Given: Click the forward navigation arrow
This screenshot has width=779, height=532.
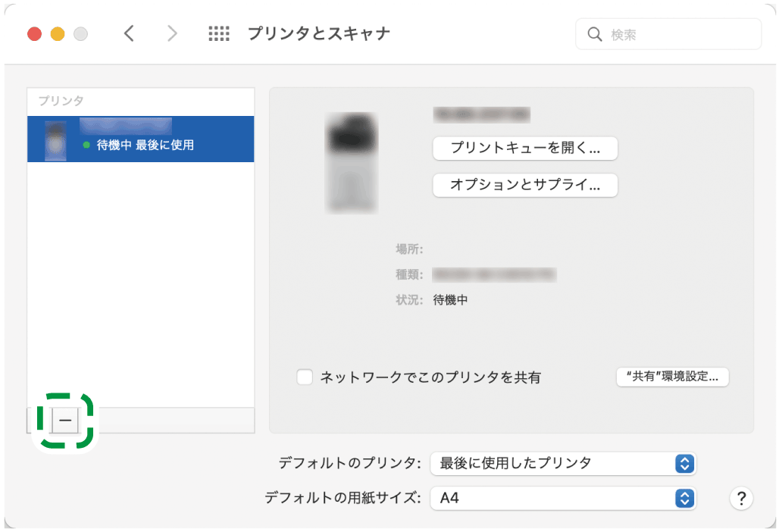Looking at the screenshot, I should (171, 33).
